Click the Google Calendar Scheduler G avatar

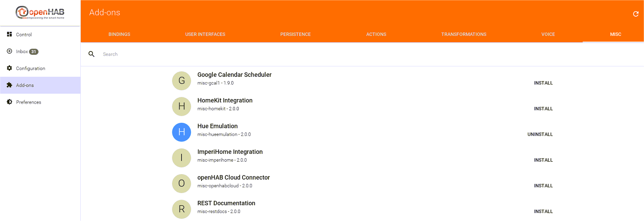click(x=181, y=81)
